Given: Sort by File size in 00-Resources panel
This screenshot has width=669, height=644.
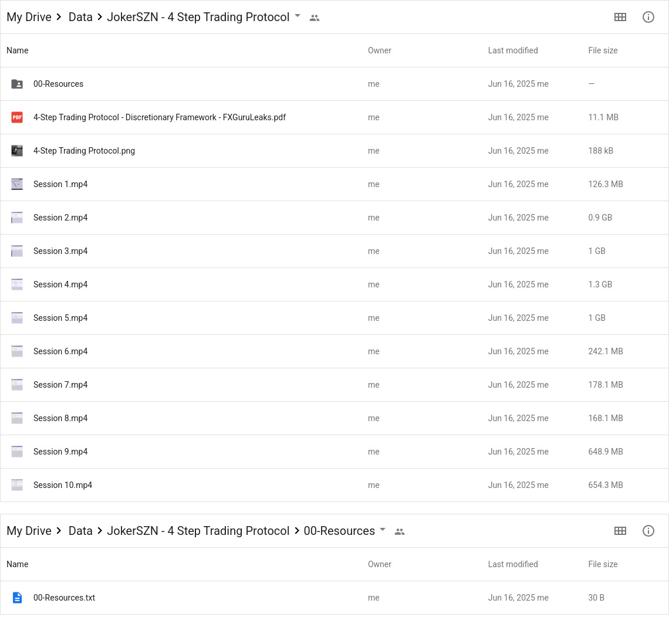Looking at the screenshot, I should coord(603,564).
